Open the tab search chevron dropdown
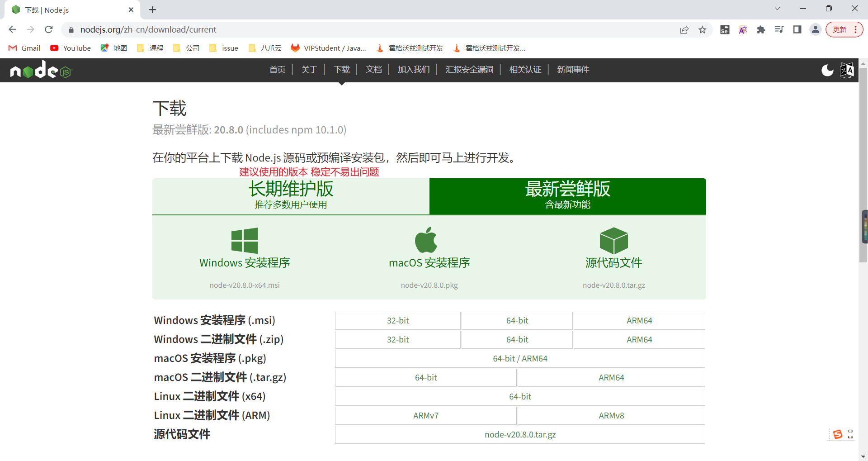 777,9
